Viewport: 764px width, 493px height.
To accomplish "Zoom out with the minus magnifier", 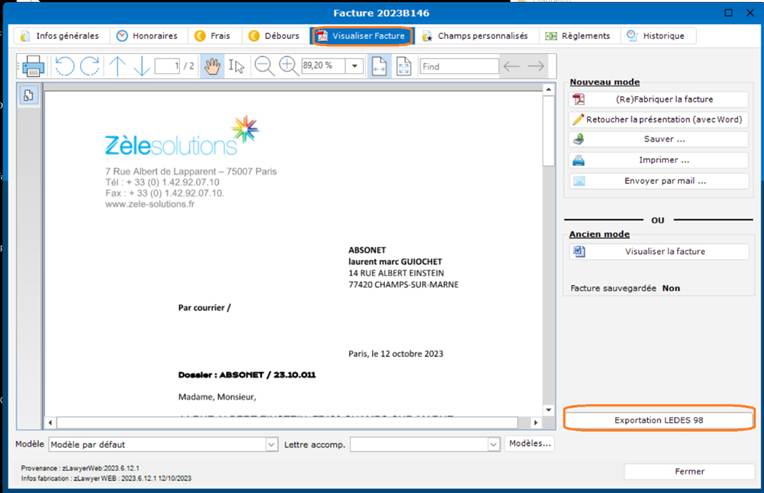I will pyautogui.click(x=263, y=66).
